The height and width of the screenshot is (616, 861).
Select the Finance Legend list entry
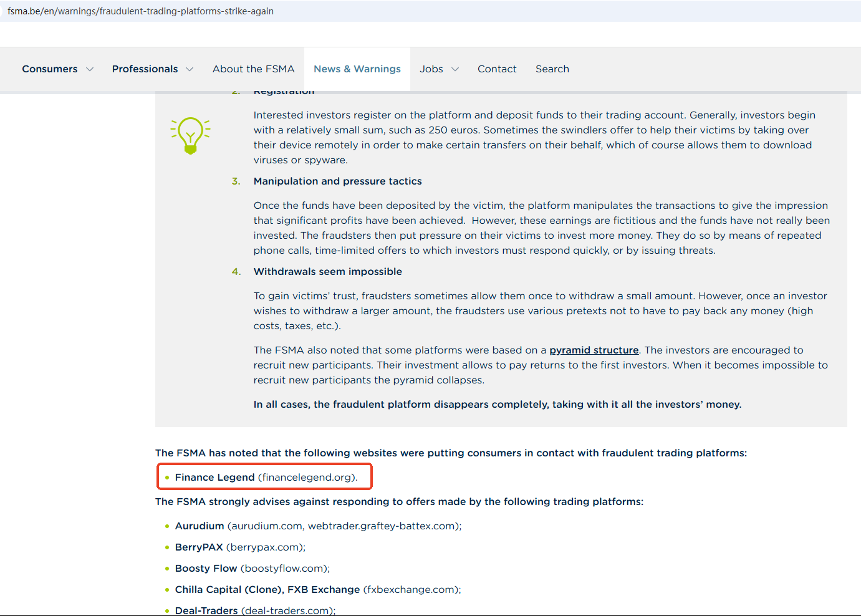pyautogui.click(x=266, y=478)
